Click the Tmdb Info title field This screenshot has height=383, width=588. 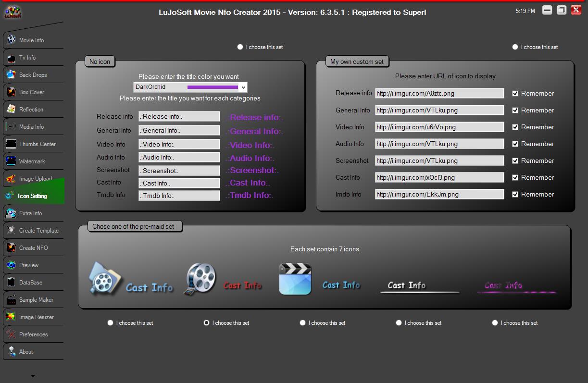[x=179, y=196]
